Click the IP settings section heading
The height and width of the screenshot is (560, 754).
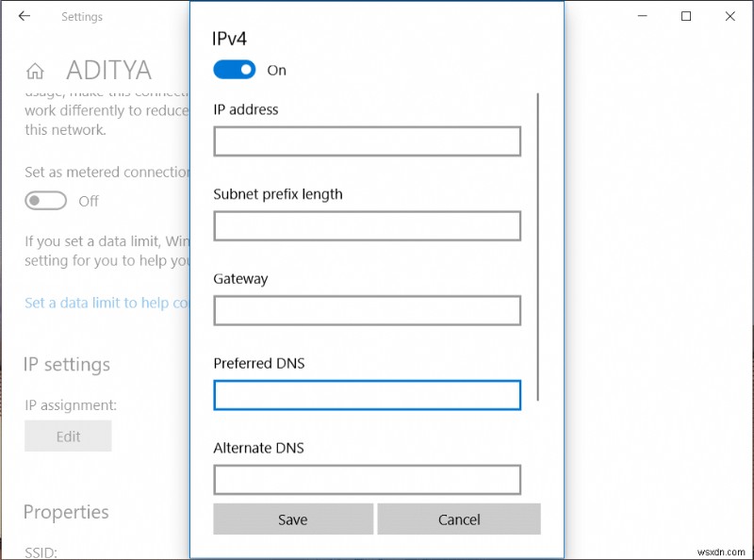67,365
